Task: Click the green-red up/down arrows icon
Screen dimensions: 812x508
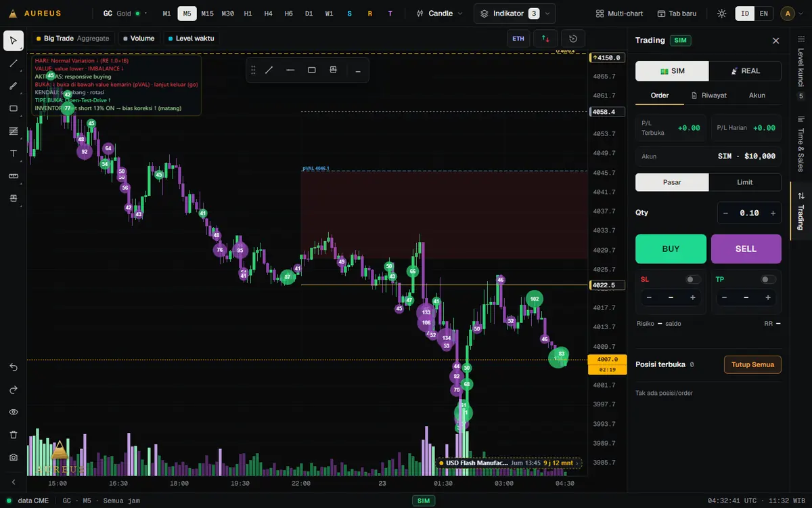Action: point(546,39)
